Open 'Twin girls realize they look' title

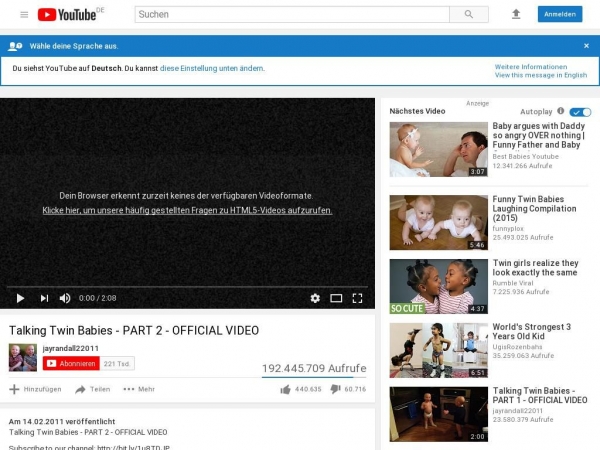535,268
